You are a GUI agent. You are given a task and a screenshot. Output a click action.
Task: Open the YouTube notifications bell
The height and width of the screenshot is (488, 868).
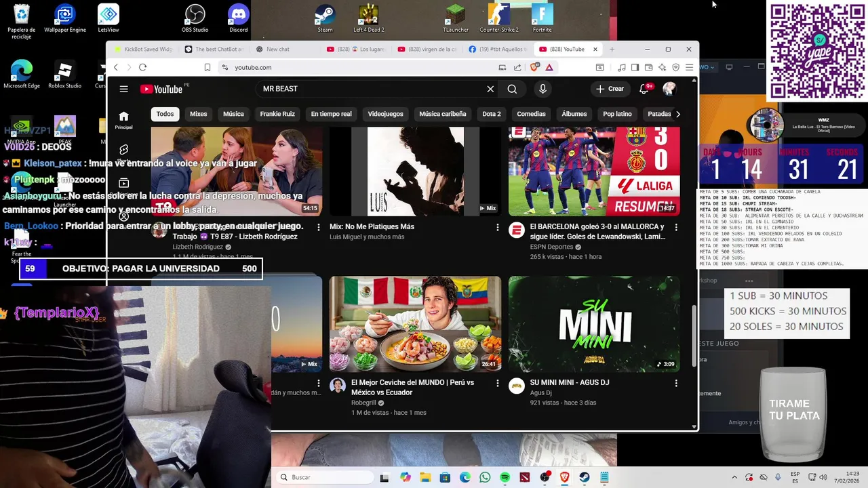(x=644, y=89)
